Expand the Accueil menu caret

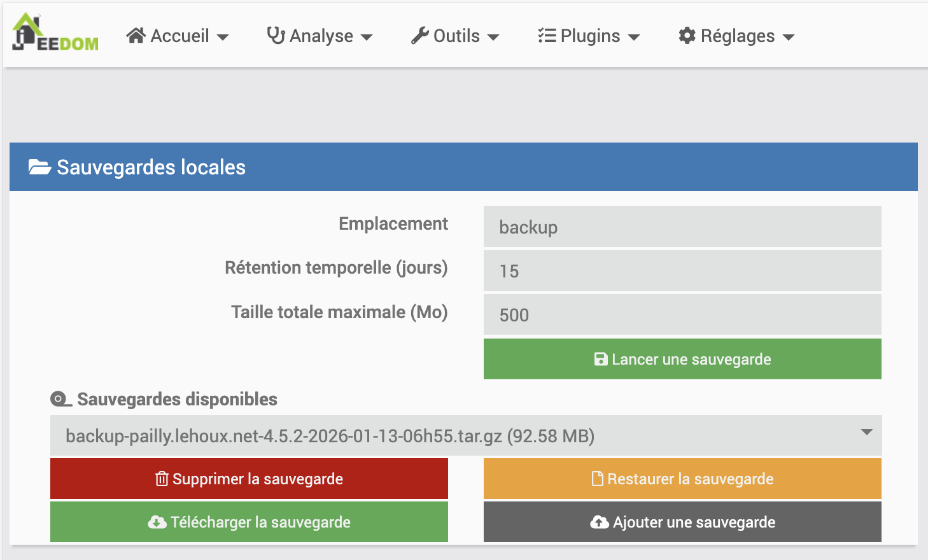pos(223,37)
